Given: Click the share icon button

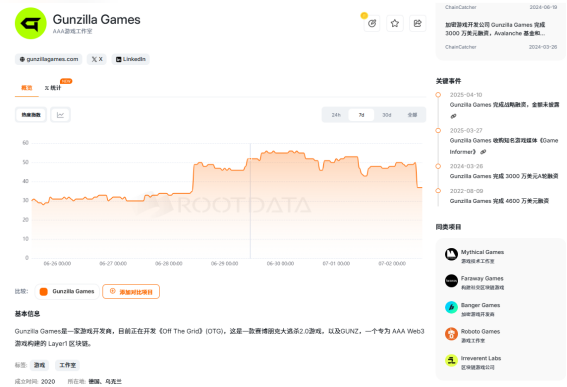Looking at the screenshot, I should (x=417, y=24).
